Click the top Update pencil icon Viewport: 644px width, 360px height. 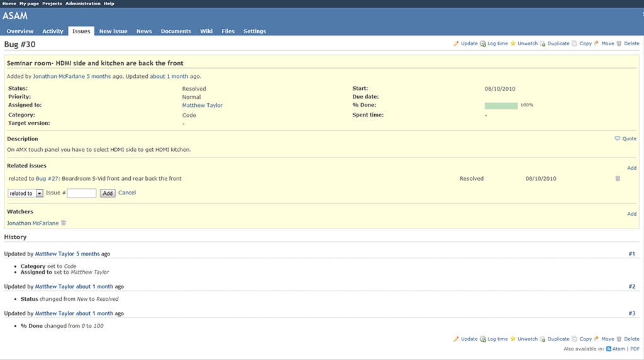tap(456, 43)
